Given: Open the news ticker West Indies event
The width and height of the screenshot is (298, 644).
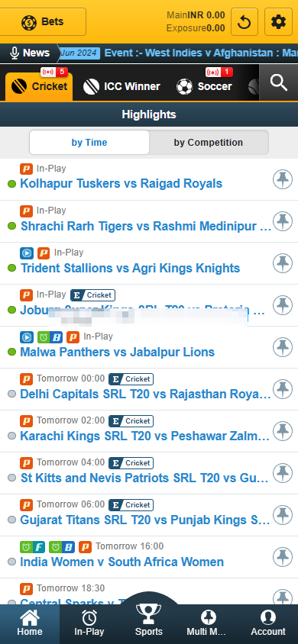Looking at the screenshot, I should 201,53.
